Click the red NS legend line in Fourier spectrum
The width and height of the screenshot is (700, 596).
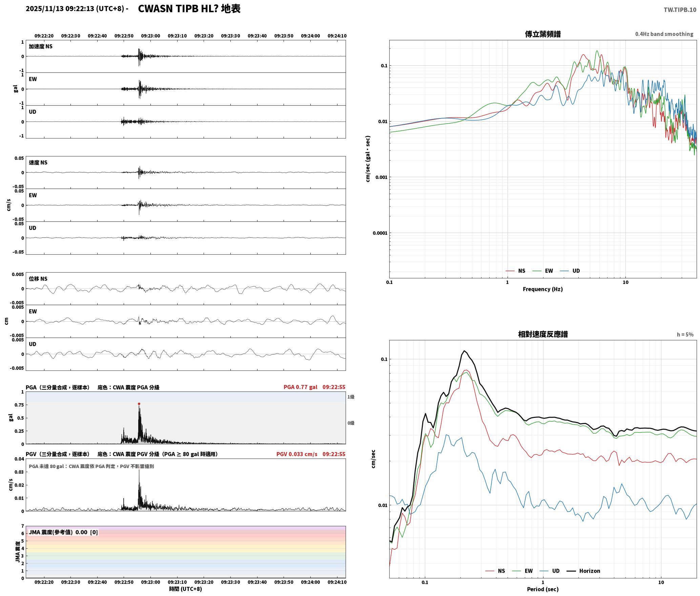click(510, 271)
